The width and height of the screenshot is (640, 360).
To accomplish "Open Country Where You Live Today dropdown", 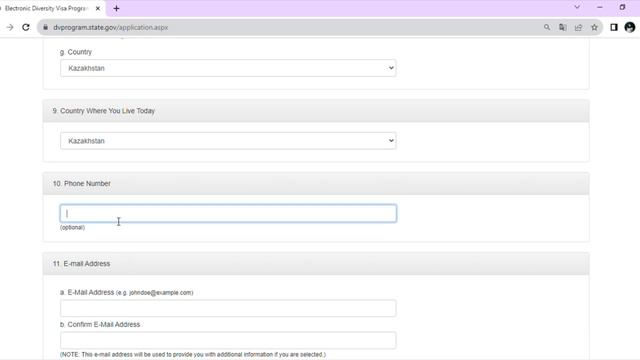I will [x=228, y=141].
